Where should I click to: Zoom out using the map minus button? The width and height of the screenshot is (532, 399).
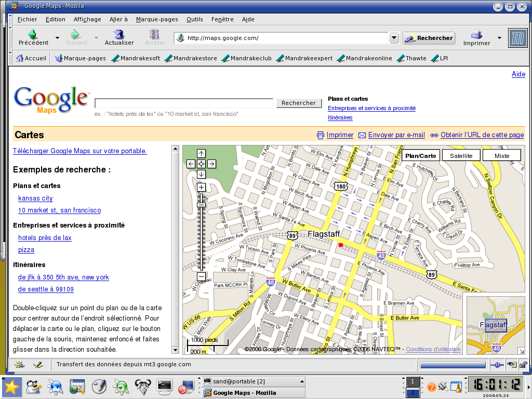(201, 276)
